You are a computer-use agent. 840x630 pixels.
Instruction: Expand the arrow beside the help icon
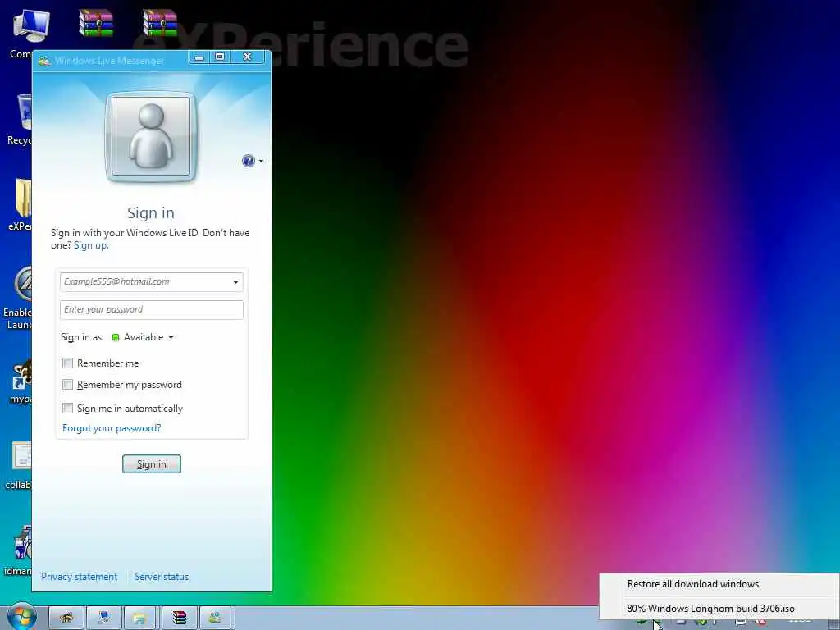[261, 161]
